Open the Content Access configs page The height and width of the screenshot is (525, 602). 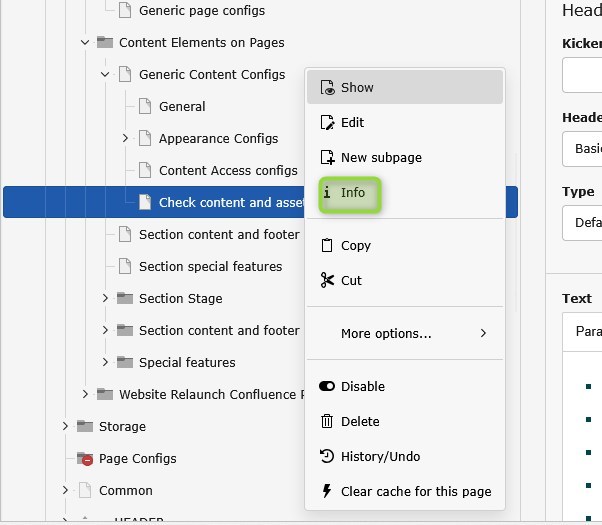[227, 170]
